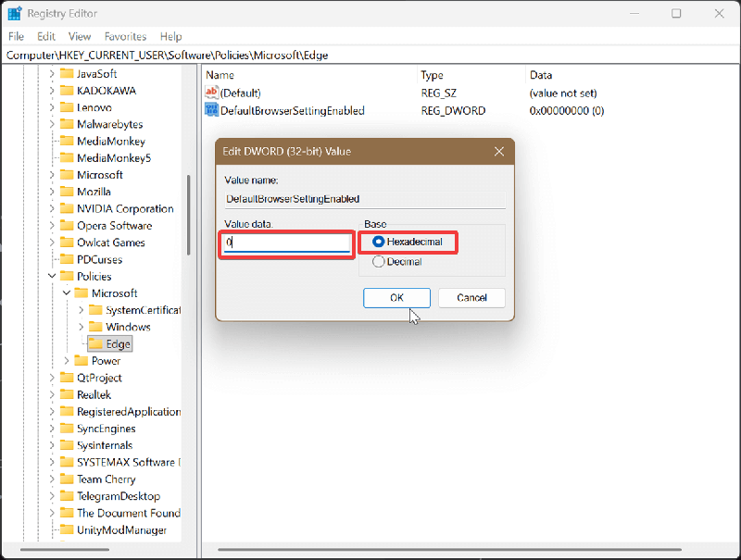
Task: Click the 0x00000000 (0) data cell
Action: point(567,110)
